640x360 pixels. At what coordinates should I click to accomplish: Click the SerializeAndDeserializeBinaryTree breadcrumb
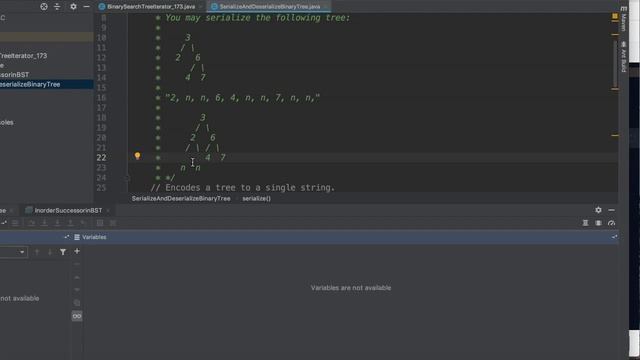point(181,198)
